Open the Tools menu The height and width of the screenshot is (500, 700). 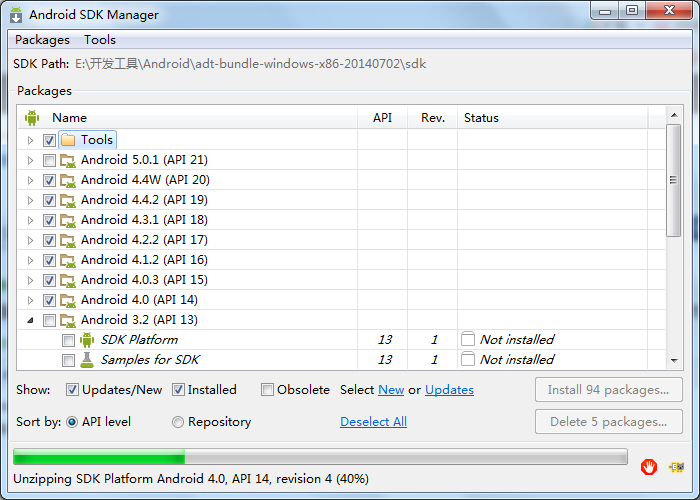click(x=100, y=40)
